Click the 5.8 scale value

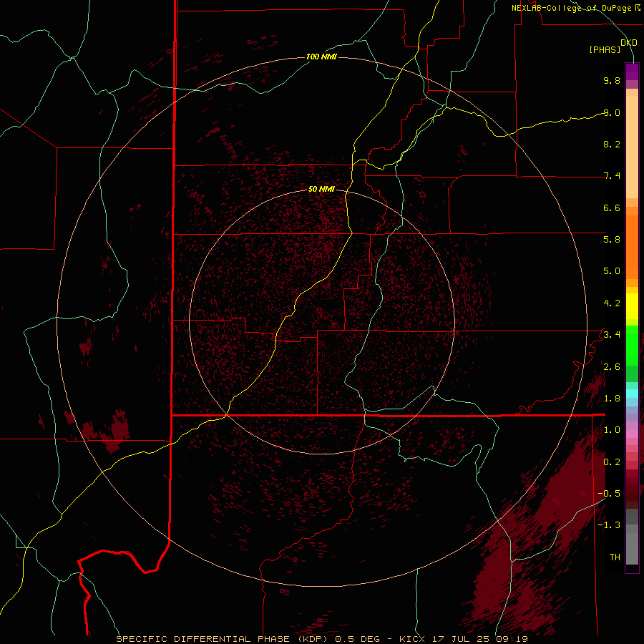click(x=612, y=240)
